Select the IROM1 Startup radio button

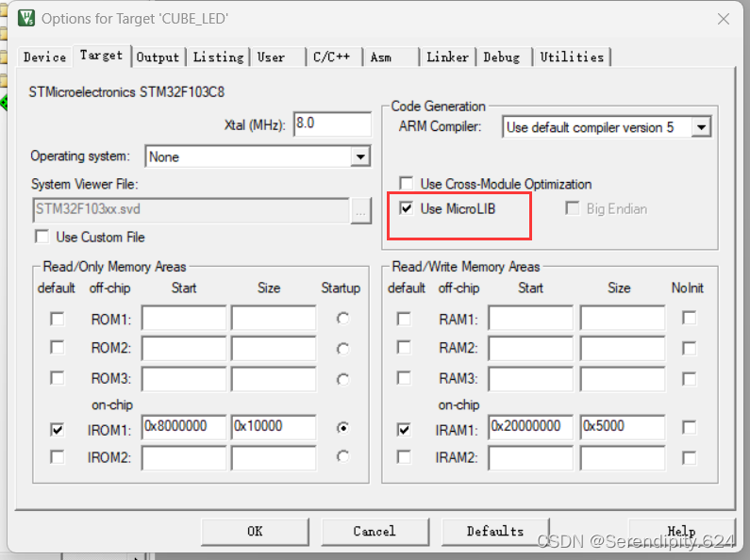click(343, 428)
